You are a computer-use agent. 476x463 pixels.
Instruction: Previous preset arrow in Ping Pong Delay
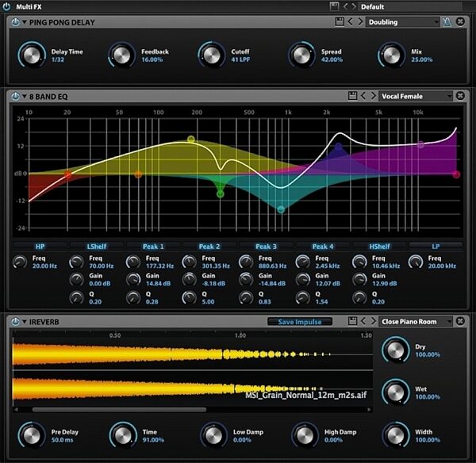coord(351,22)
